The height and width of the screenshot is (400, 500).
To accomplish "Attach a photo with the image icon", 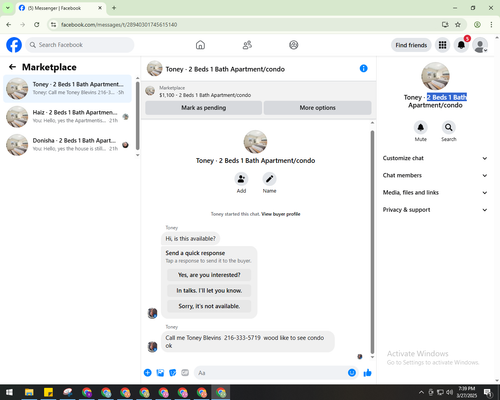I will click(160, 373).
